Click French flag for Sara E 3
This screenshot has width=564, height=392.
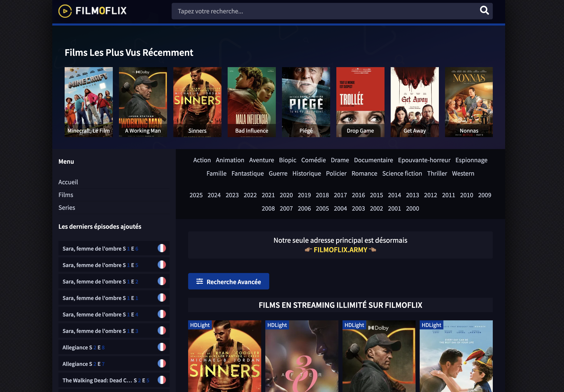pyautogui.click(x=162, y=330)
